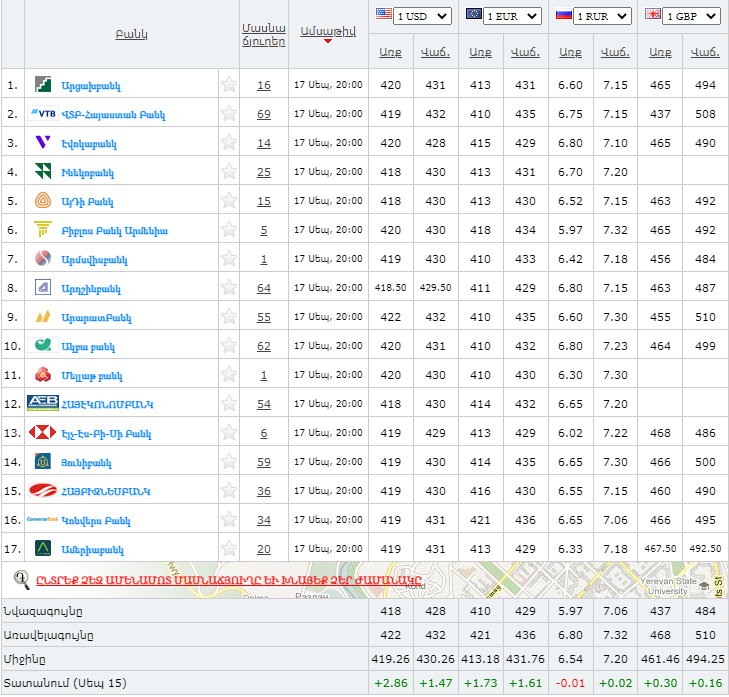Click the 5.97 RUR buy value in row 6

coord(570,230)
